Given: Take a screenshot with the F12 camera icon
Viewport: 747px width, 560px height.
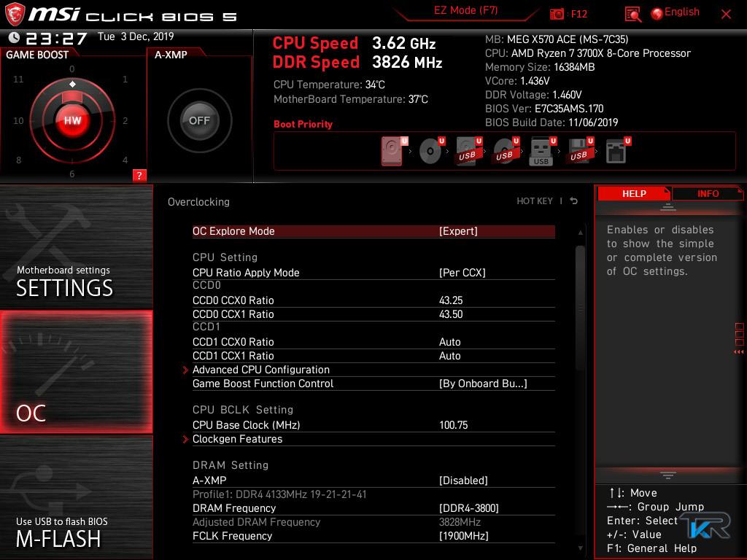Looking at the screenshot, I should point(557,15).
